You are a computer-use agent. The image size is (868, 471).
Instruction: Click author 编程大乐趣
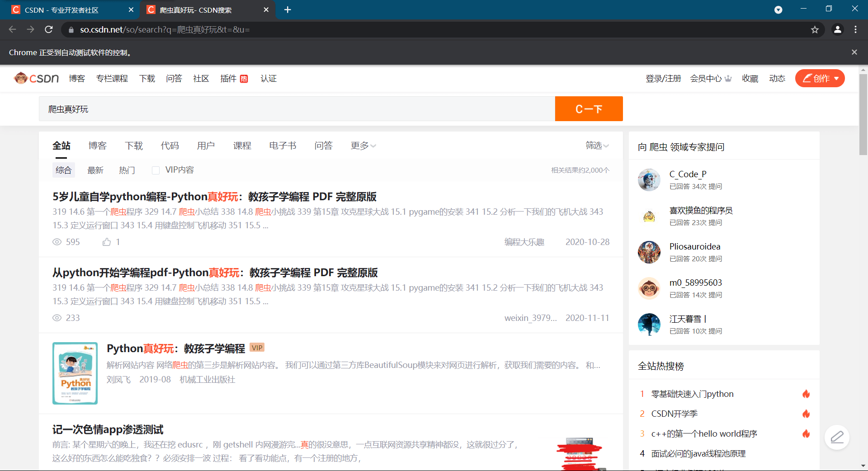[x=524, y=242]
